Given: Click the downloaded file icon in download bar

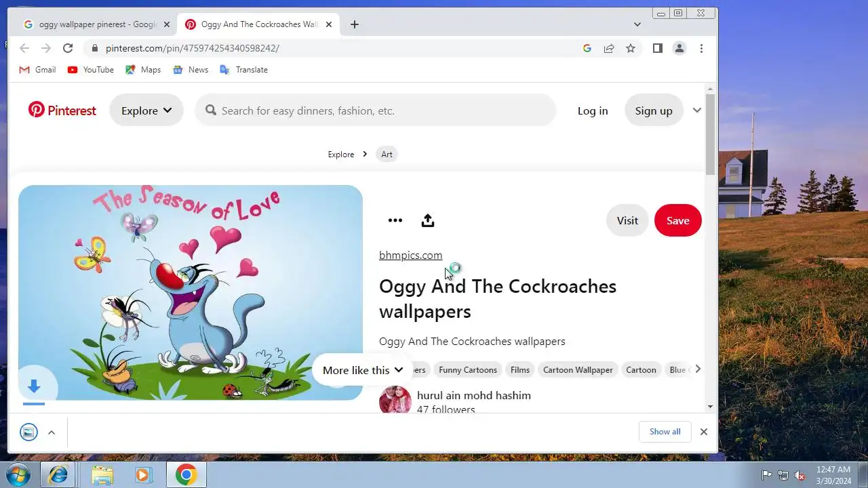Looking at the screenshot, I should point(28,432).
